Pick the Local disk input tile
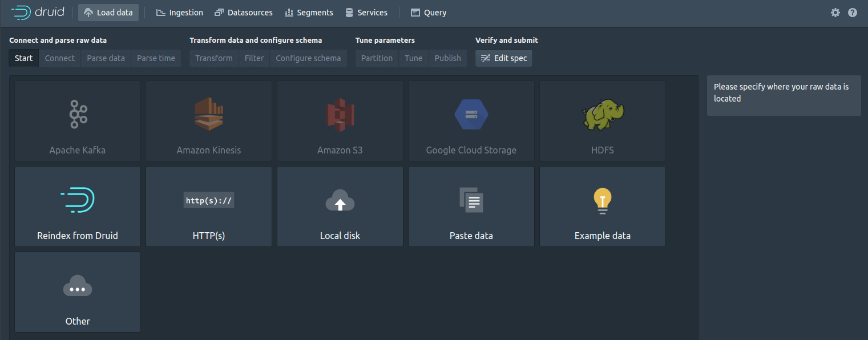This screenshot has width=868, height=340. pyautogui.click(x=340, y=206)
